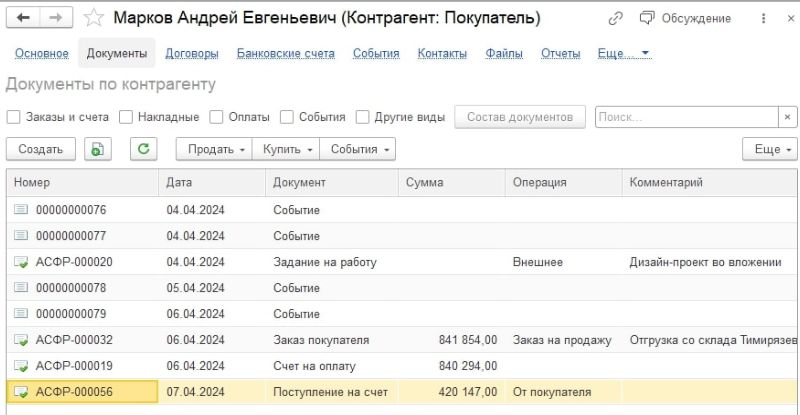The width and height of the screenshot is (800, 415).
Task: Select the Документы tab
Action: tap(117, 53)
